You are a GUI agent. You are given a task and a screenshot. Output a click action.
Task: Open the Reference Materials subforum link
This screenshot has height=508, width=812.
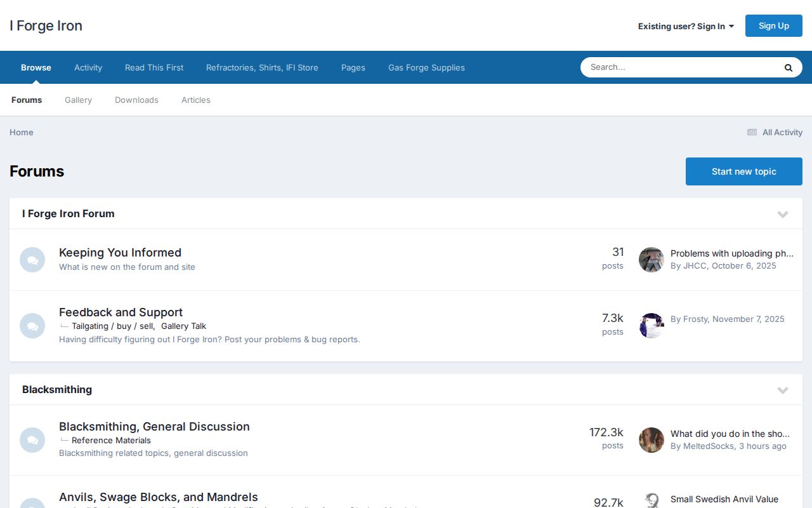[111, 440]
